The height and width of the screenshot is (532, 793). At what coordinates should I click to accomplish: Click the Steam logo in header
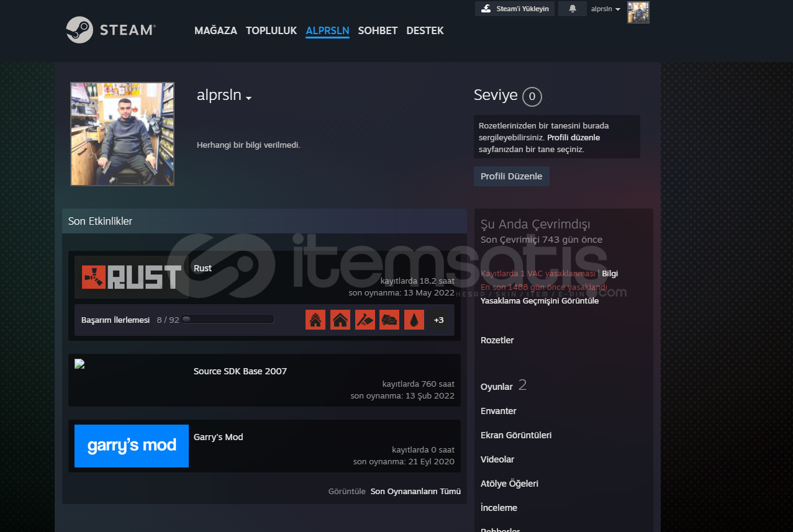(x=111, y=30)
